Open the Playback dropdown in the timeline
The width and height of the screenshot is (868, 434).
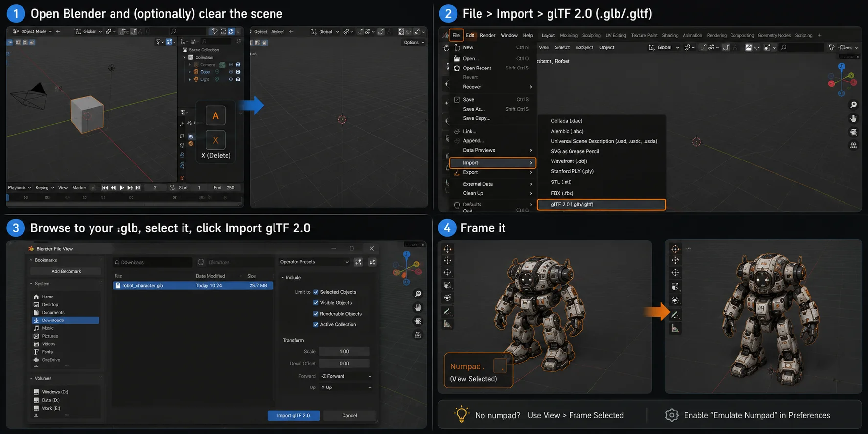[20, 188]
